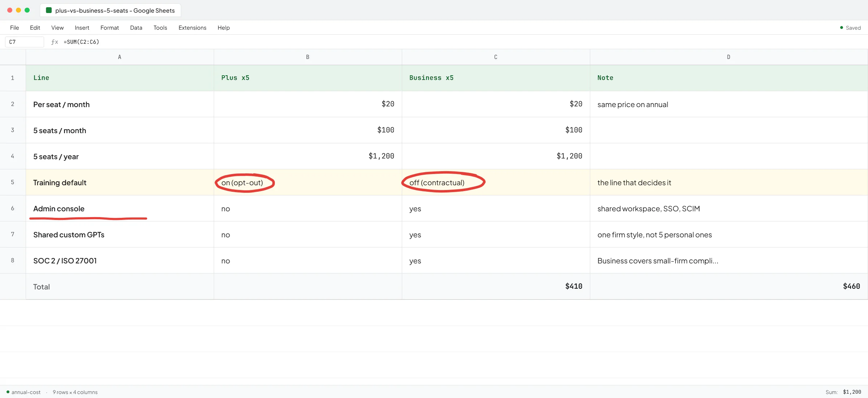Open the Format menu
This screenshot has height=398, width=868.
[x=110, y=28]
